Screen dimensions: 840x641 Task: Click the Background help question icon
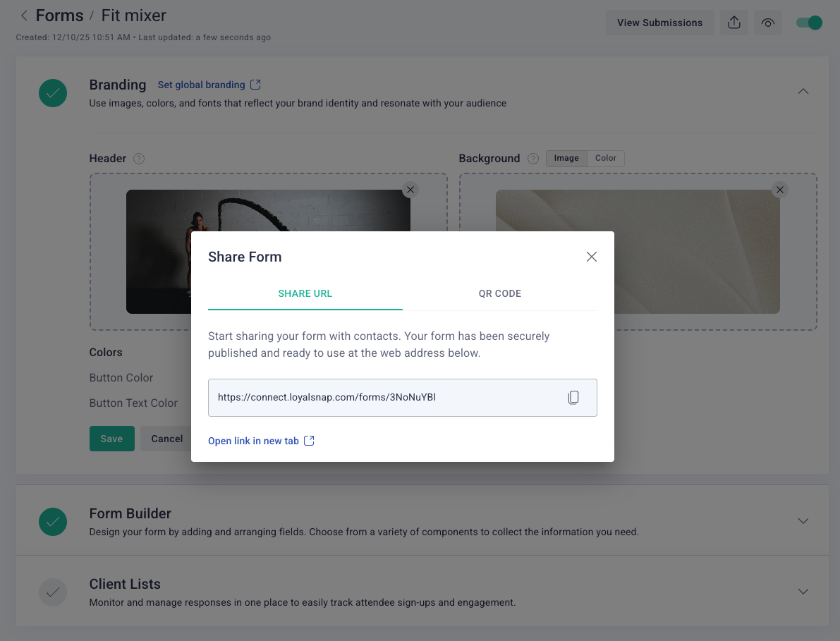533,159
